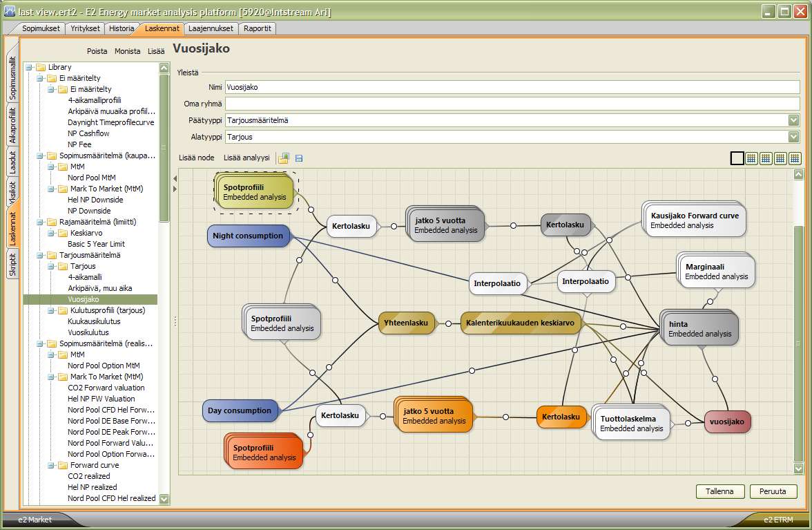Select the blank layout view icon
Screen dimensions: 812x530
click(x=737, y=158)
